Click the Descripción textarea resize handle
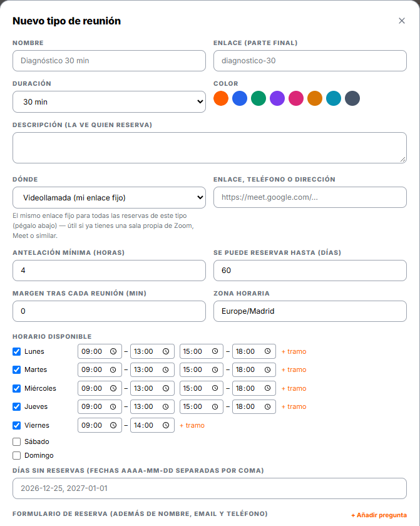Screen dimensions: 420x526 pos(403,160)
